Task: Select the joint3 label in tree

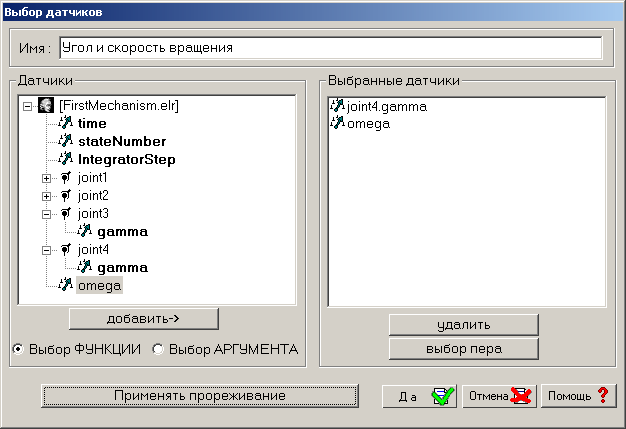Action: [93, 214]
